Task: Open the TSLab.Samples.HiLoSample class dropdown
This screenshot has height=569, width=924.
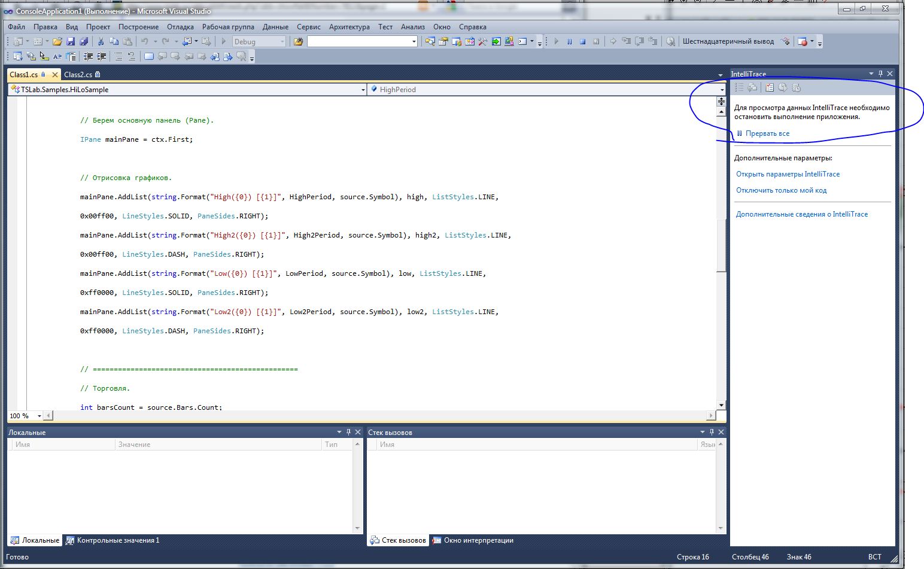Action: pyautogui.click(x=363, y=90)
